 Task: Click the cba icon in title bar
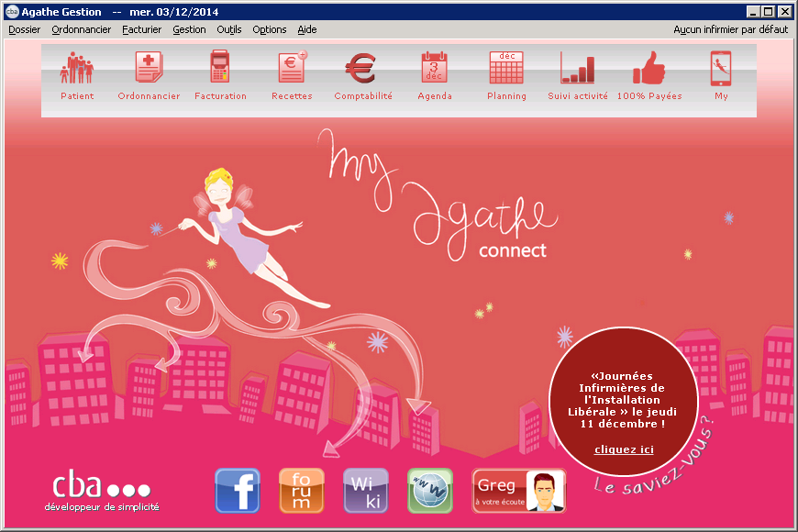pos(12,11)
